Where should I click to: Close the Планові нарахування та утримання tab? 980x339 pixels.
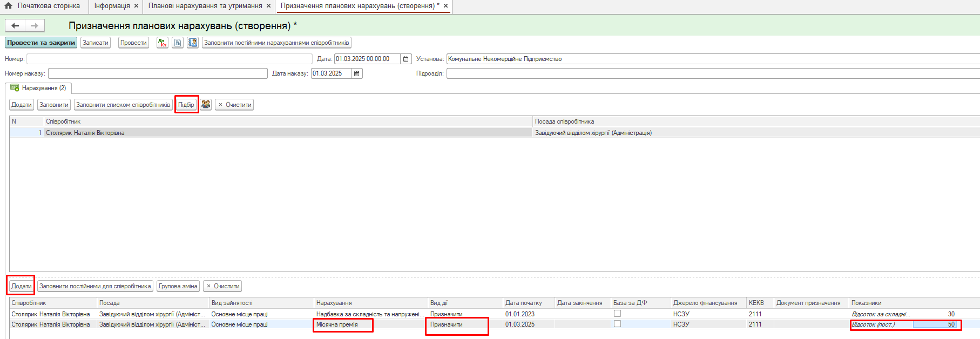tap(268, 6)
